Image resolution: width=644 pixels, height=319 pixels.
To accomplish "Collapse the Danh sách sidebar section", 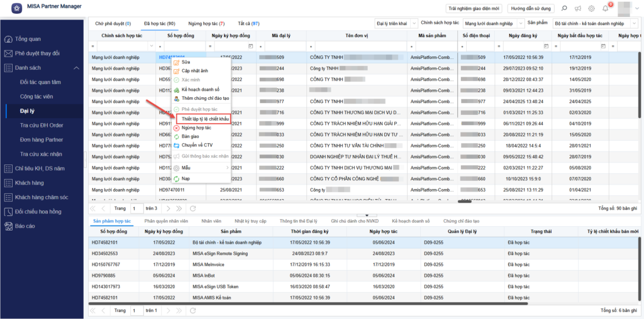I will pos(76,68).
